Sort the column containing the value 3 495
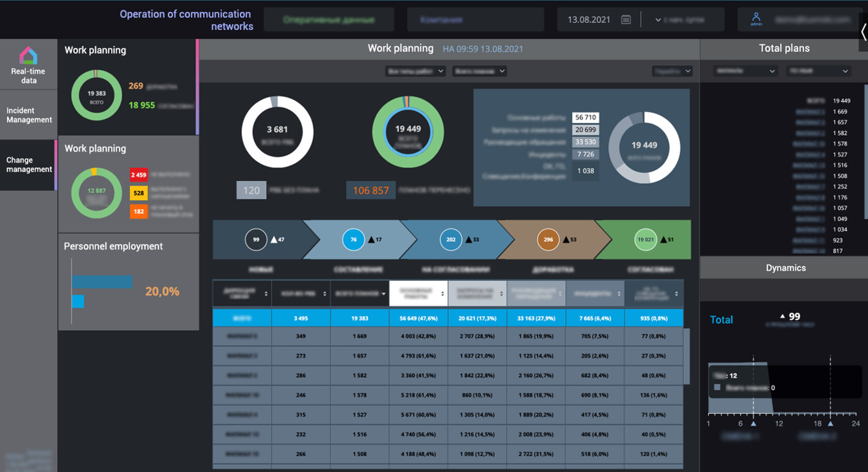The height and width of the screenshot is (472, 868). [x=324, y=294]
